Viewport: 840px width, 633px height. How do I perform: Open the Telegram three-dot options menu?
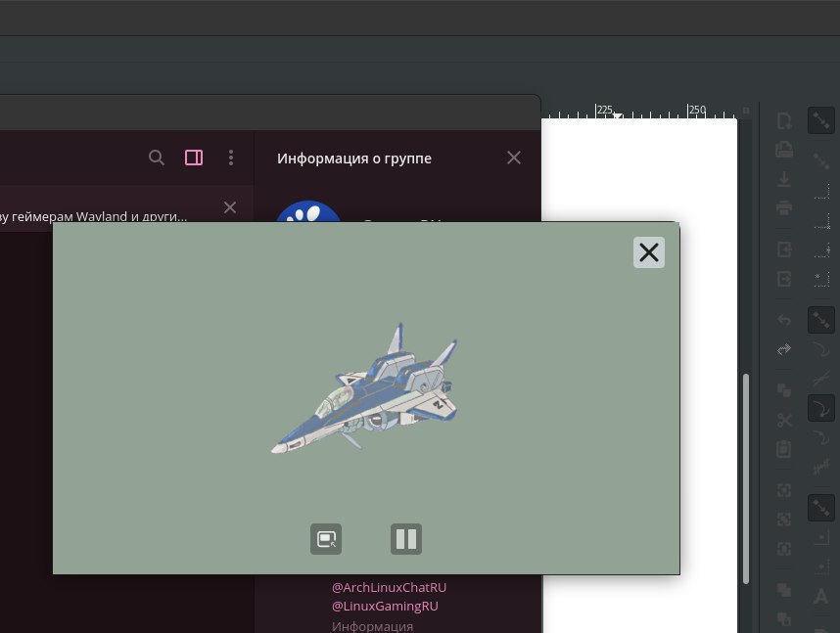coord(231,158)
